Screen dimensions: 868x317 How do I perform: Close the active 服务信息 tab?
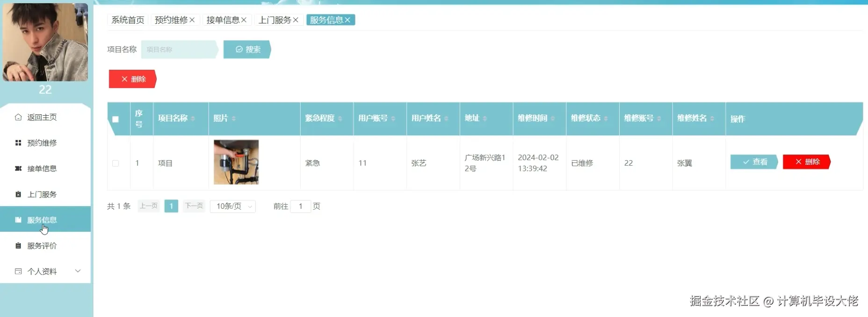[x=347, y=20]
